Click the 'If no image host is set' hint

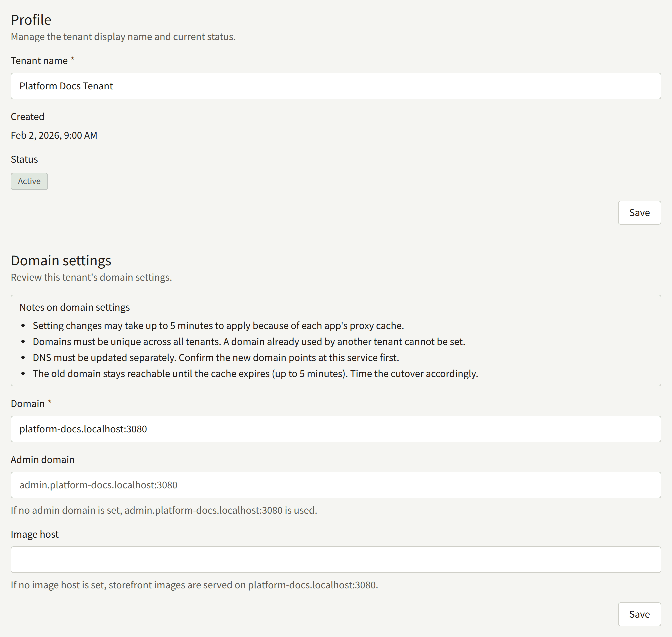tap(194, 585)
